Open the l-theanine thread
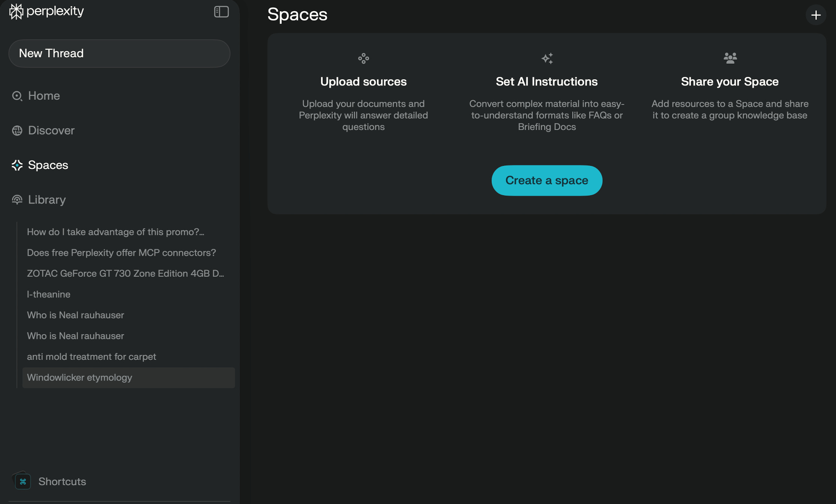This screenshot has width=836, height=504. click(x=48, y=294)
